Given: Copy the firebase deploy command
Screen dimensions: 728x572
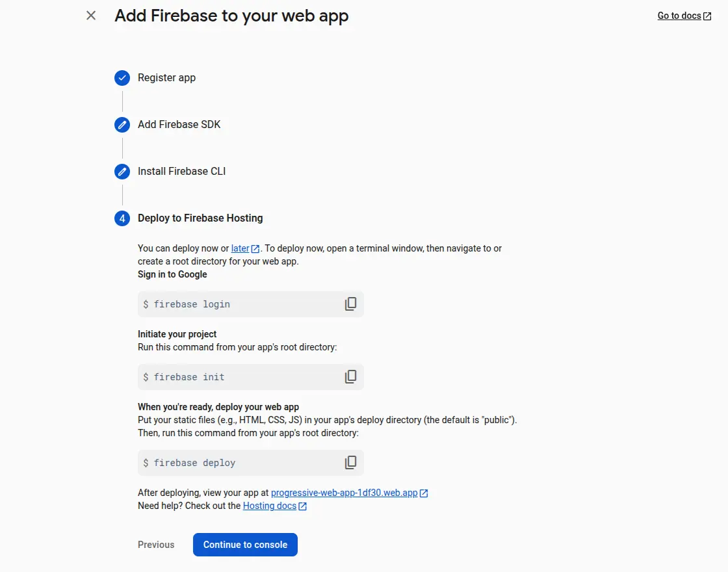Looking at the screenshot, I should click(x=350, y=463).
